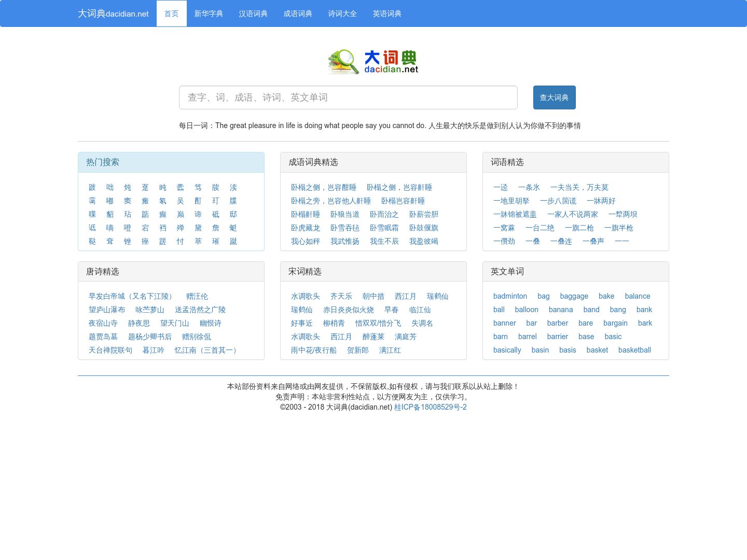Open the English word basically
The height and width of the screenshot is (560, 747).
[507, 350]
